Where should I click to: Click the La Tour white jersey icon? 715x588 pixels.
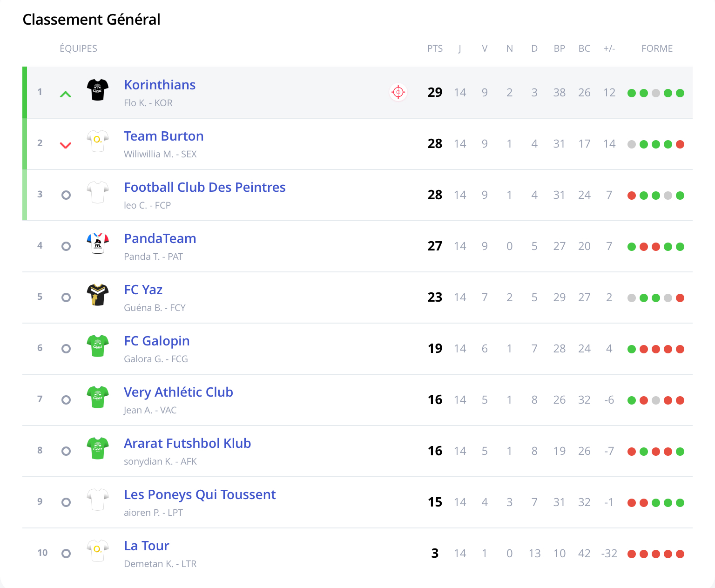pos(98,551)
